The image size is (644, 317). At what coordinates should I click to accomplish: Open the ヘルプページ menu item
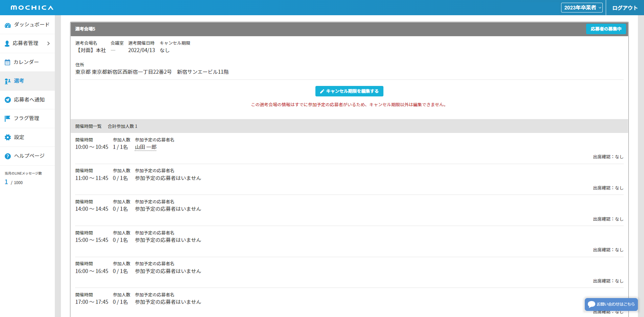[29, 156]
